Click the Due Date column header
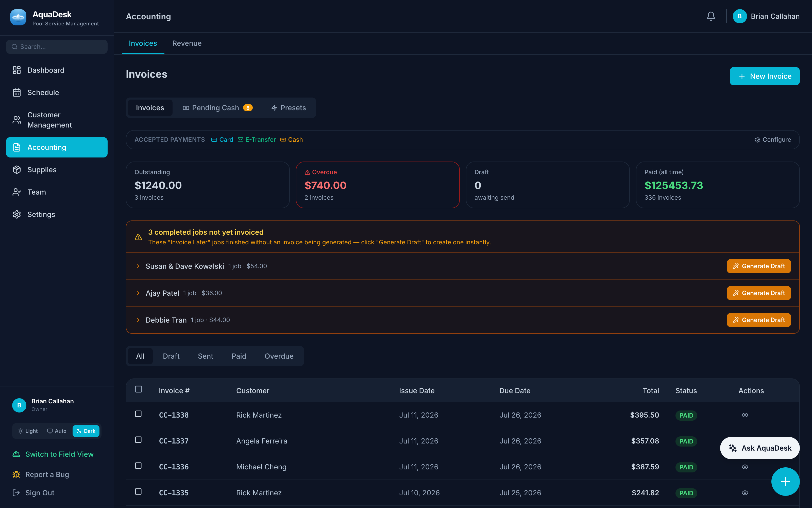The width and height of the screenshot is (812, 508). [515, 391]
